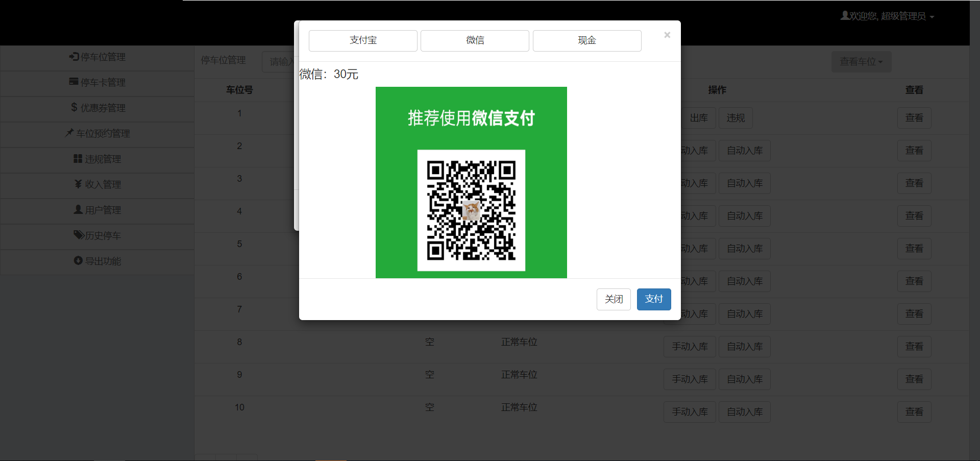The image size is (980, 461).
Task: Confirm payment with the blue 支付 button
Action: [x=654, y=299]
